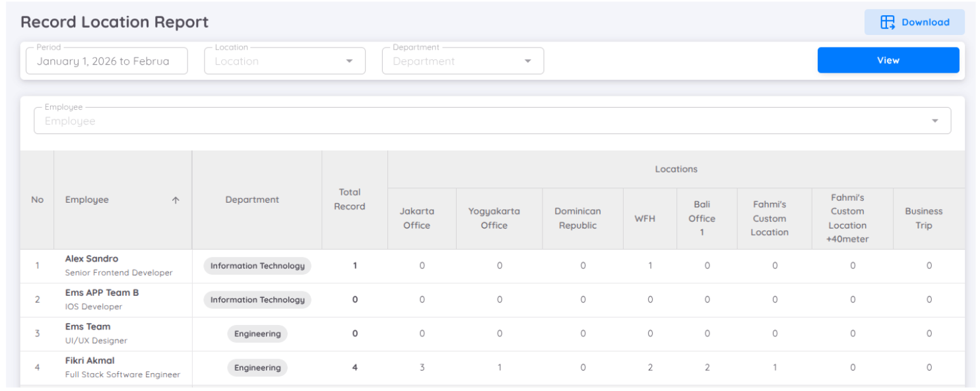Click IOS Developer job title
This screenshot has height=391, width=980.
tap(94, 306)
